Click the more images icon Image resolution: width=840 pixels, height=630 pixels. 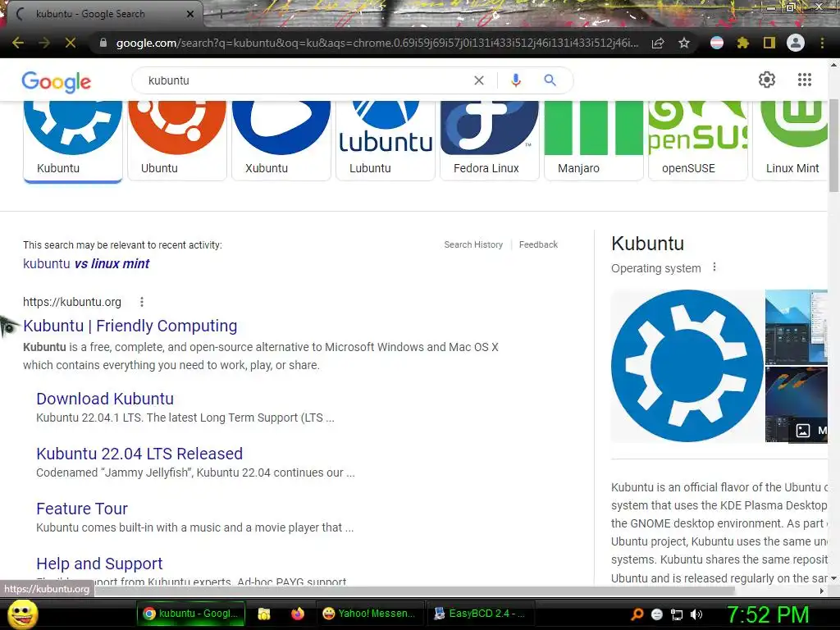coord(803,430)
